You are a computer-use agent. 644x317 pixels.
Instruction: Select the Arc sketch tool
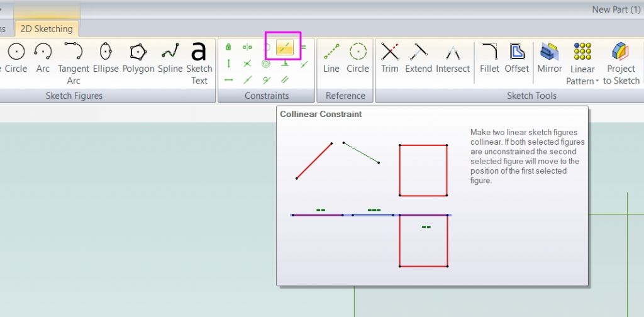(43, 58)
